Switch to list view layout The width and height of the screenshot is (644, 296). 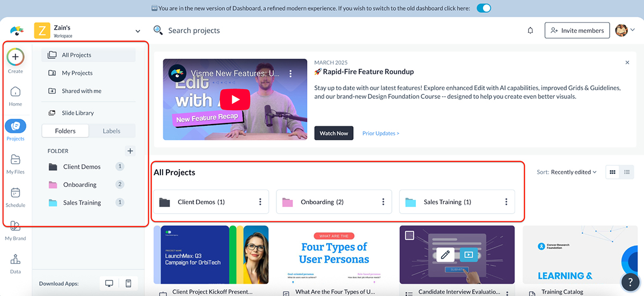626,172
